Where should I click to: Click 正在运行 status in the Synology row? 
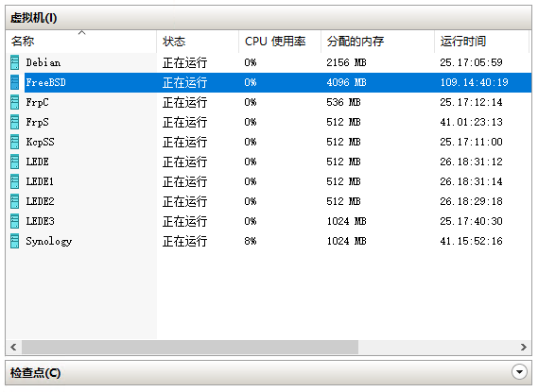tap(185, 241)
